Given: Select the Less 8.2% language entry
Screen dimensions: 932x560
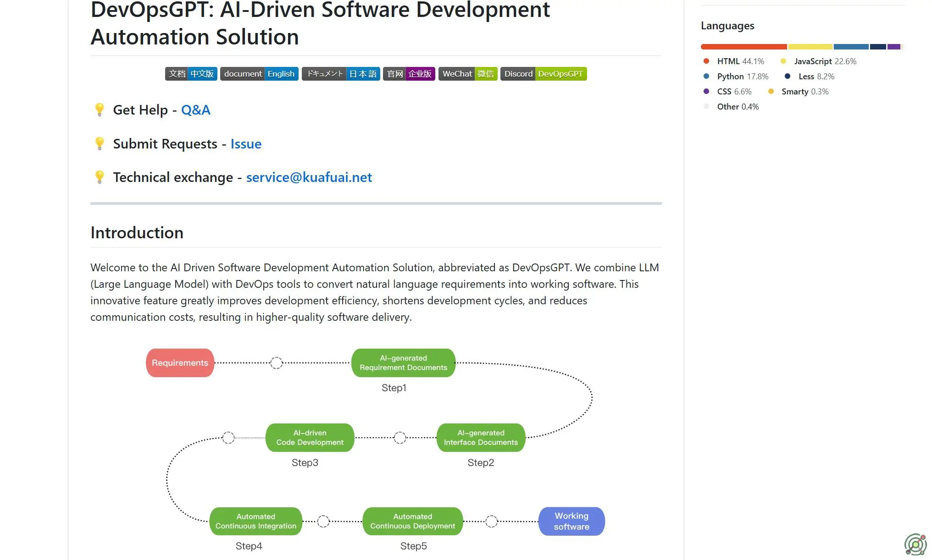Looking at the screenshot, I should pyautogui.click(x=810, y=77).
